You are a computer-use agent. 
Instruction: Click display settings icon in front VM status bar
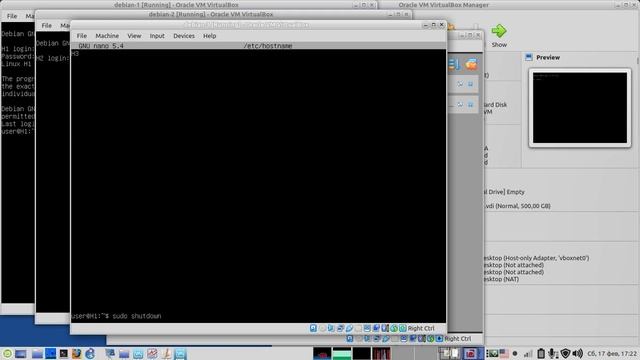tap(367, 328)
